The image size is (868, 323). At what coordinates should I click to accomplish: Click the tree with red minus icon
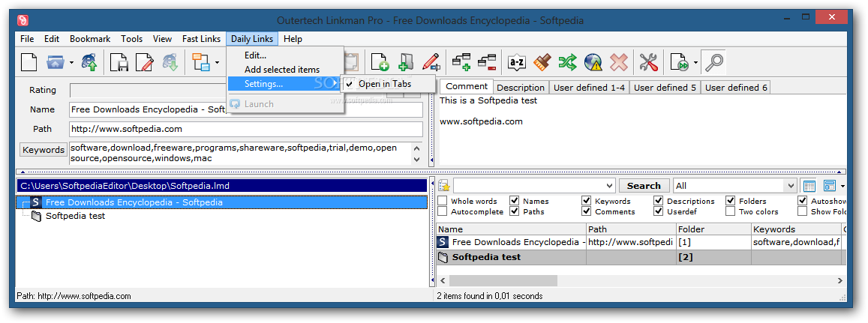pyautogui.click(x=487, y=62)
